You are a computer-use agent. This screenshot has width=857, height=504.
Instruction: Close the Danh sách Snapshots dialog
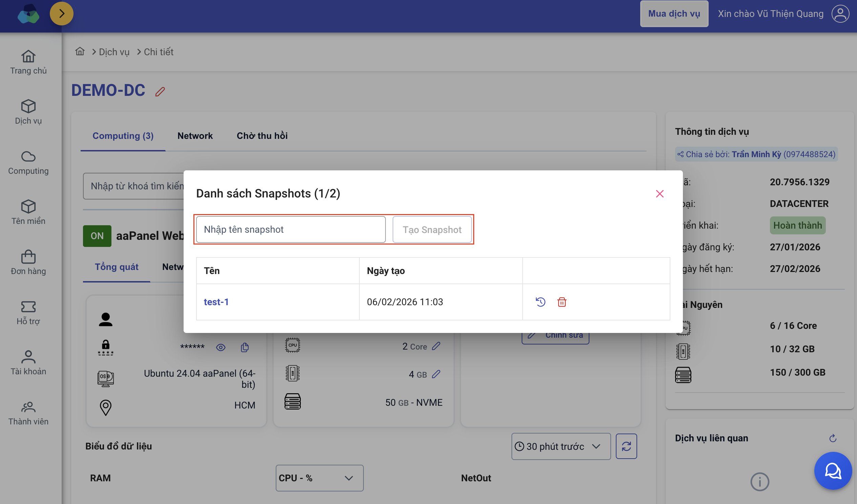pos(660,194)
